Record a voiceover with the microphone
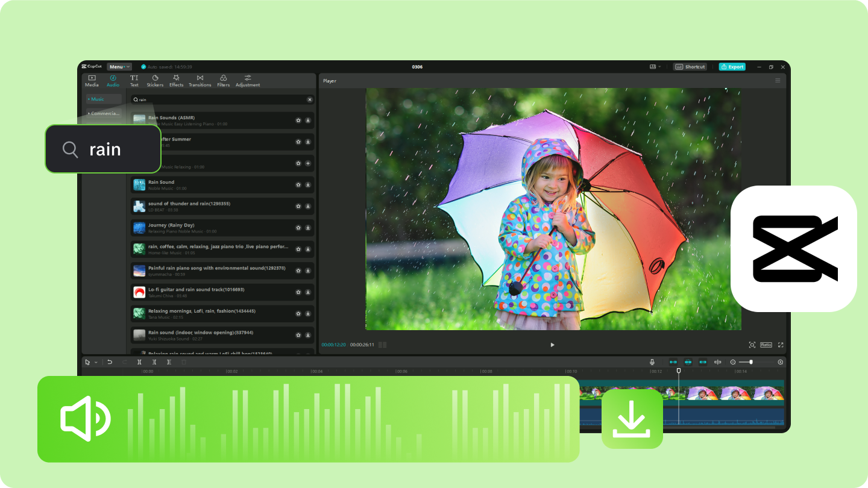The width and height of the screenshot is (868, 488). click(652, 362)
